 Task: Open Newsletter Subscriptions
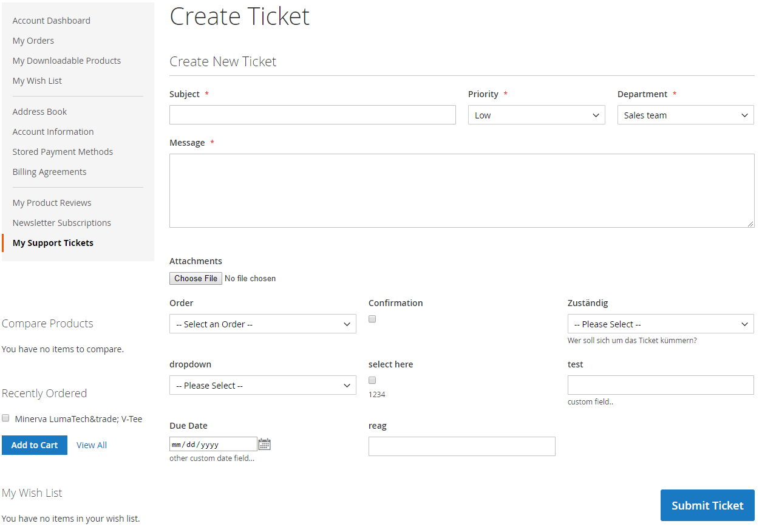tap(62, 223)
